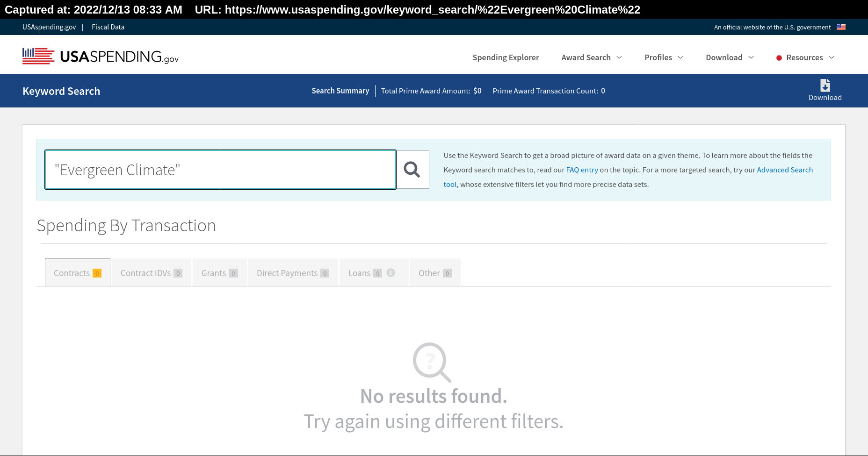The image size is (868, 456).
Task: Click the Prime Award Transaction Count text
Action: [x=549, y=91]
